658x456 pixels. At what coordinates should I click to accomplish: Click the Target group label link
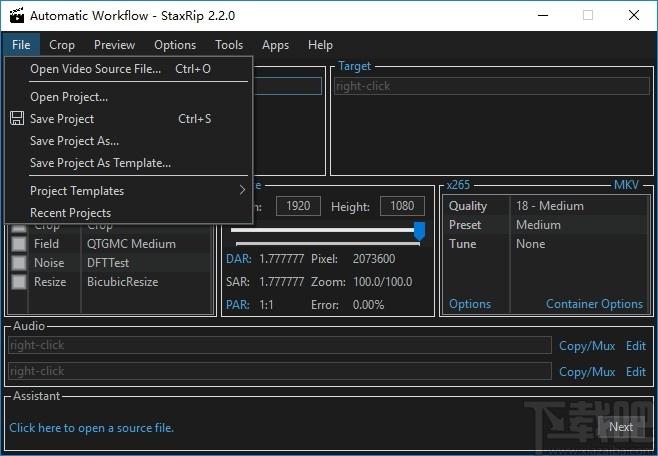pyautogui.click(x=355, y=66)
